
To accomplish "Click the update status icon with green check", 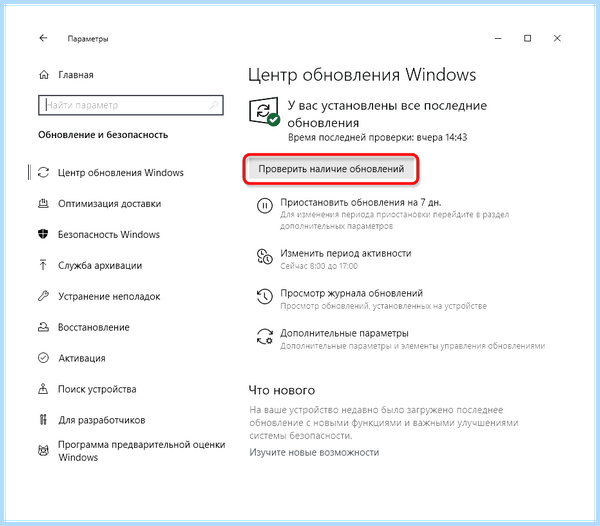I will pyautogui.click(x=264, y=111).
